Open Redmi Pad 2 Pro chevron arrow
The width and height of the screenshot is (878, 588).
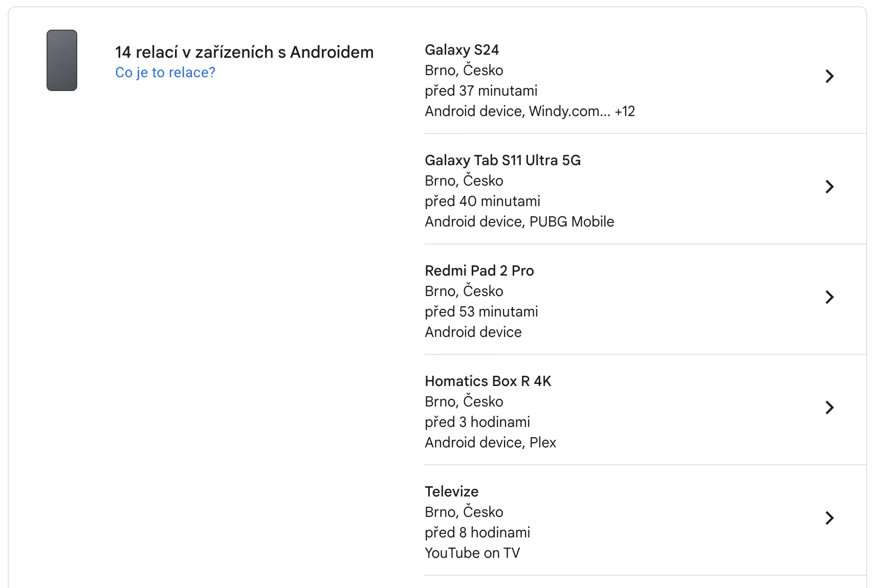829,297
